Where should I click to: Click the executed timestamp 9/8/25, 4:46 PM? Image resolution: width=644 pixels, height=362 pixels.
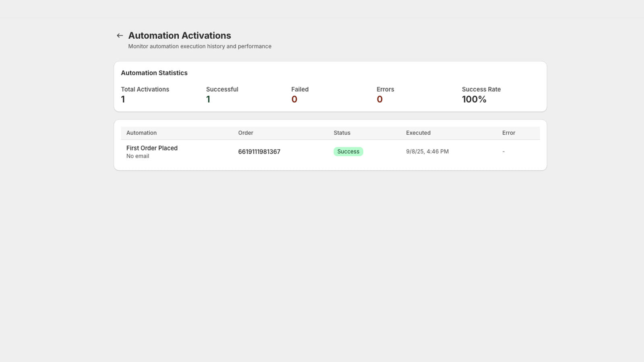click(427, 151)
